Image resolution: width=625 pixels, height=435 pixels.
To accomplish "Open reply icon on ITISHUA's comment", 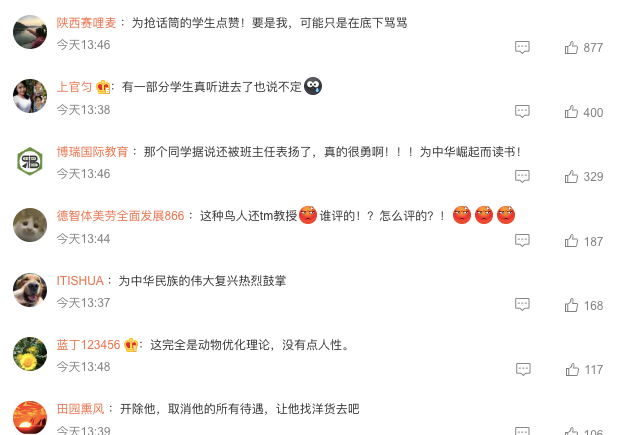I will [x=522, y=305].
